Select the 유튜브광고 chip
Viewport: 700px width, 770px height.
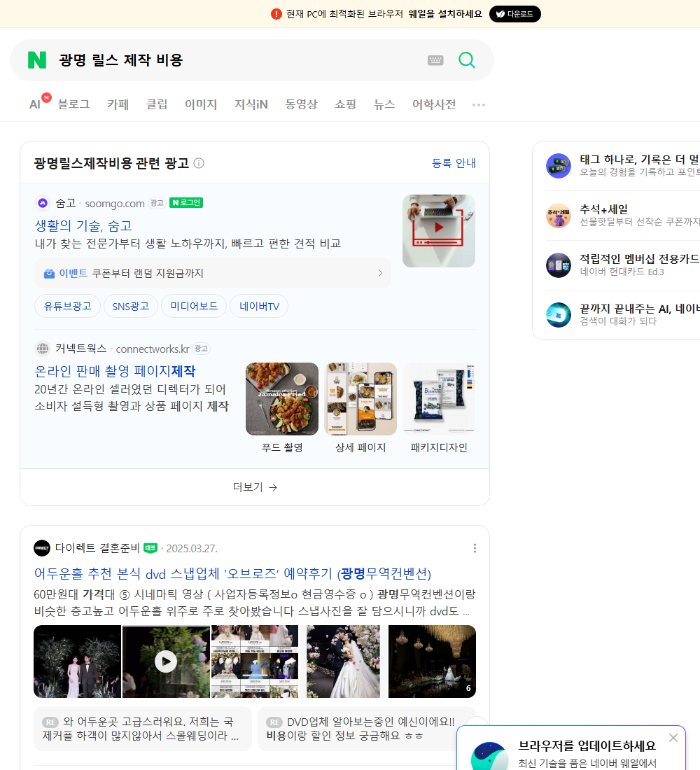point(67,307)
